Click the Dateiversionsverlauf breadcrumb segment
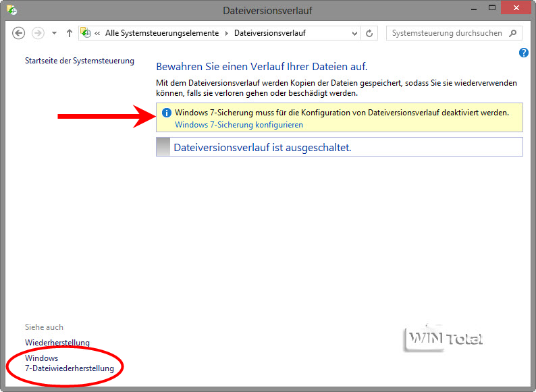 (x=270, y=33)
